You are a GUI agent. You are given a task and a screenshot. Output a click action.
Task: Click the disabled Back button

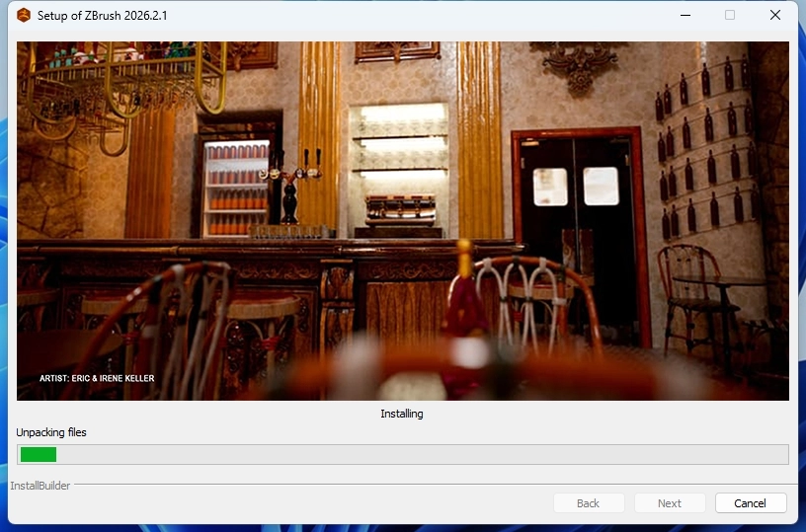click(x=589, y=503)
